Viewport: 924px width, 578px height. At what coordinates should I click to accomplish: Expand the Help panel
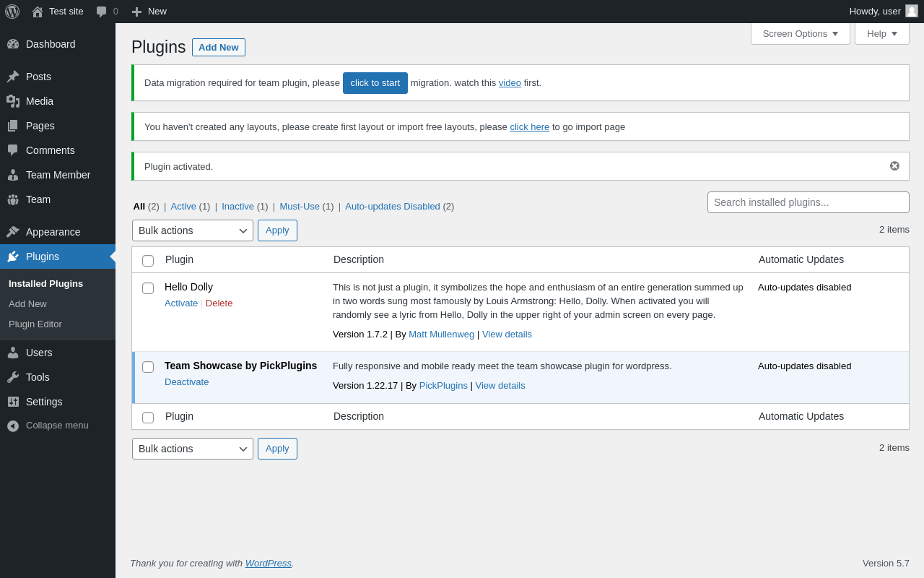point(882,33)
